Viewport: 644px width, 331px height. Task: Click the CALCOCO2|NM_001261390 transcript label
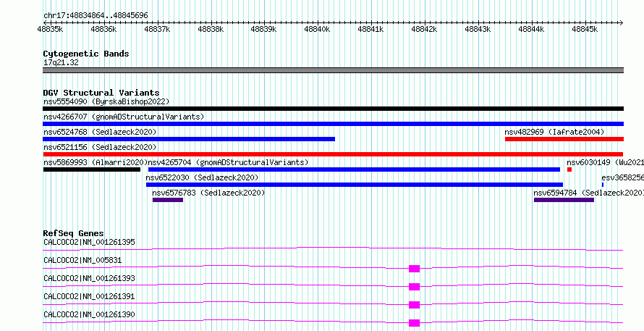click(89, 314)
